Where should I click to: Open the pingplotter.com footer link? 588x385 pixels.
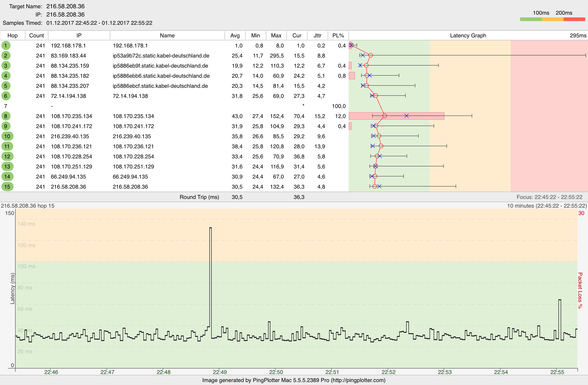[x=358, y=380]
